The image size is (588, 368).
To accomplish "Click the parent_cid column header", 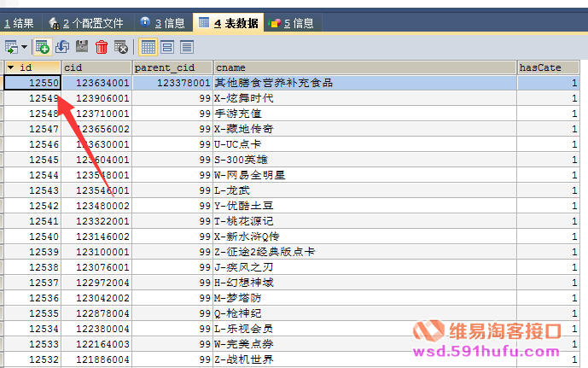I will tap(172, 67).
